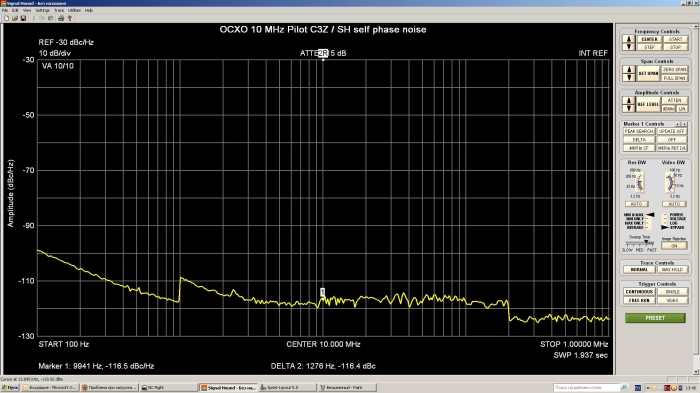
Task: Click the PEAK SEARCH button
Action: coord(639,131)
